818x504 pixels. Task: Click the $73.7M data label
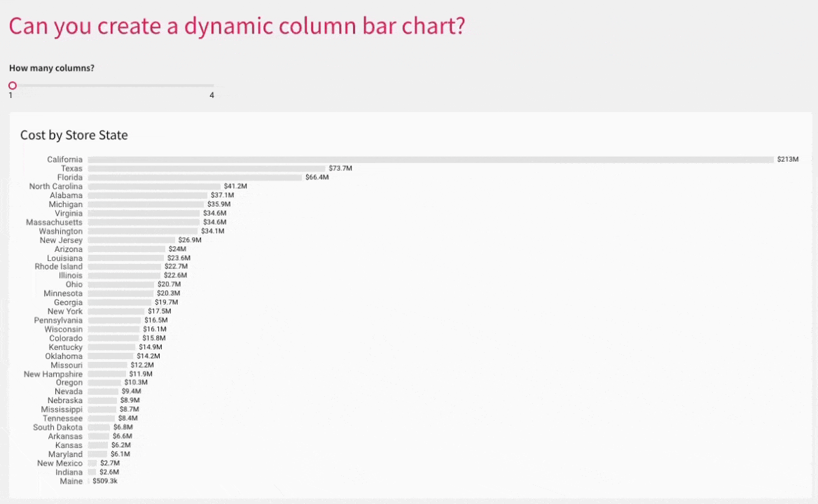click(340, 169)
